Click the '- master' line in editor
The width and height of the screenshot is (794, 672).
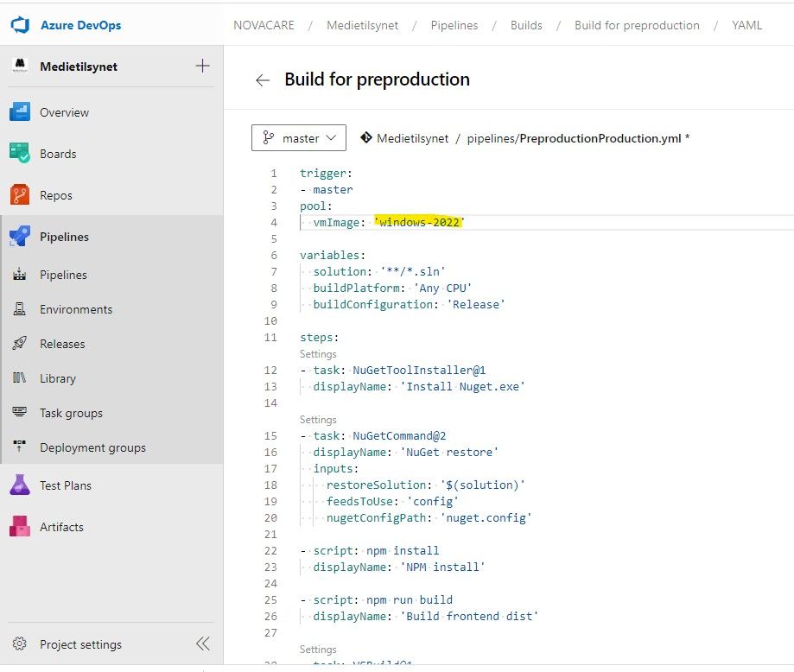coord(326,189)
